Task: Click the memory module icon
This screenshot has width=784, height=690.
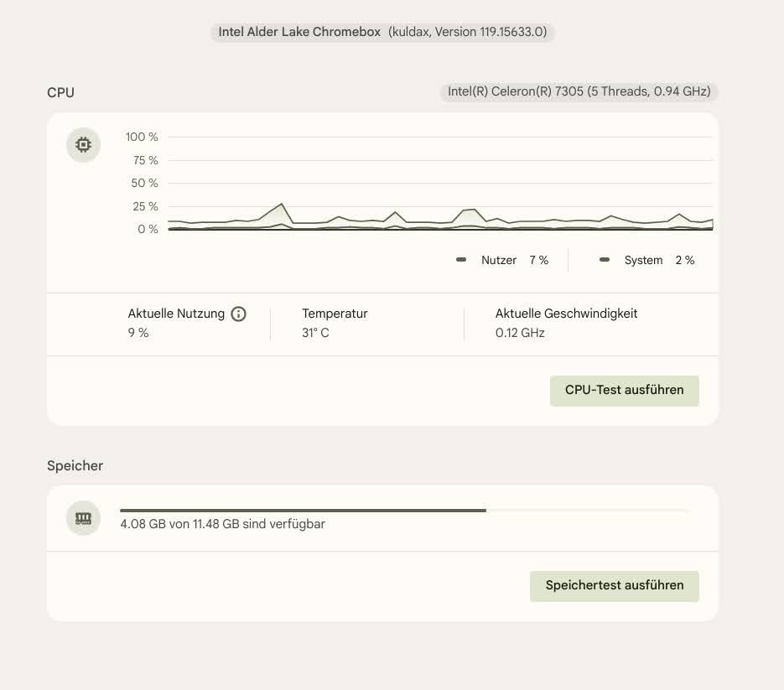Action: [83, 518]
